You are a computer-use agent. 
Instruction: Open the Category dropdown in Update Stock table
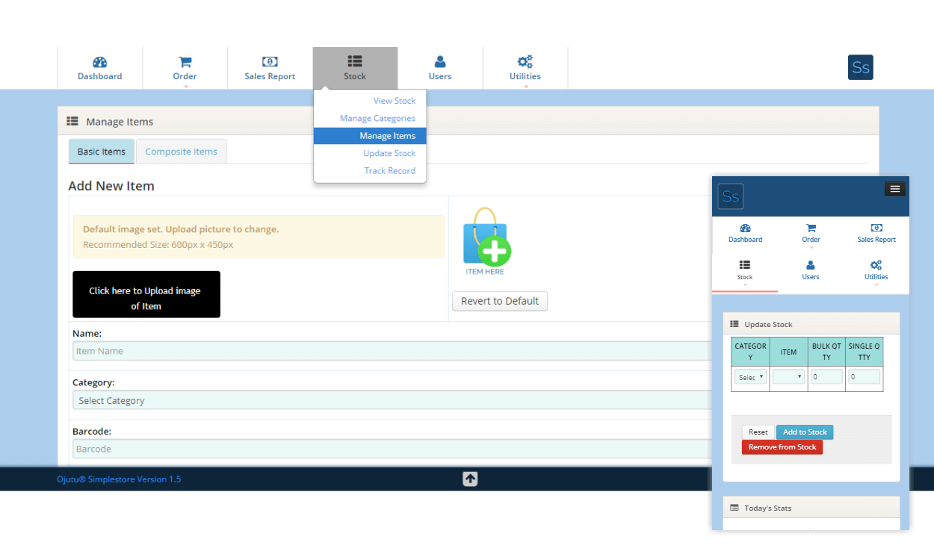[750, 377]
